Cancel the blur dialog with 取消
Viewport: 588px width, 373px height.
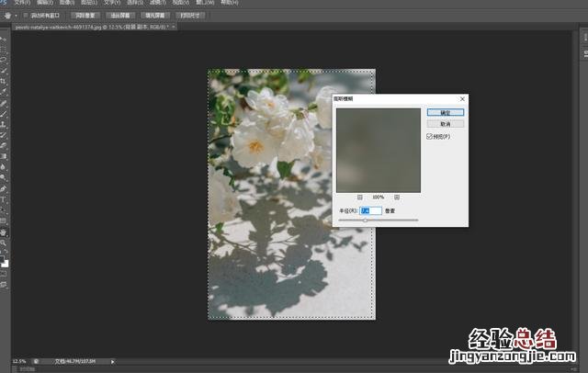[445, 124]
